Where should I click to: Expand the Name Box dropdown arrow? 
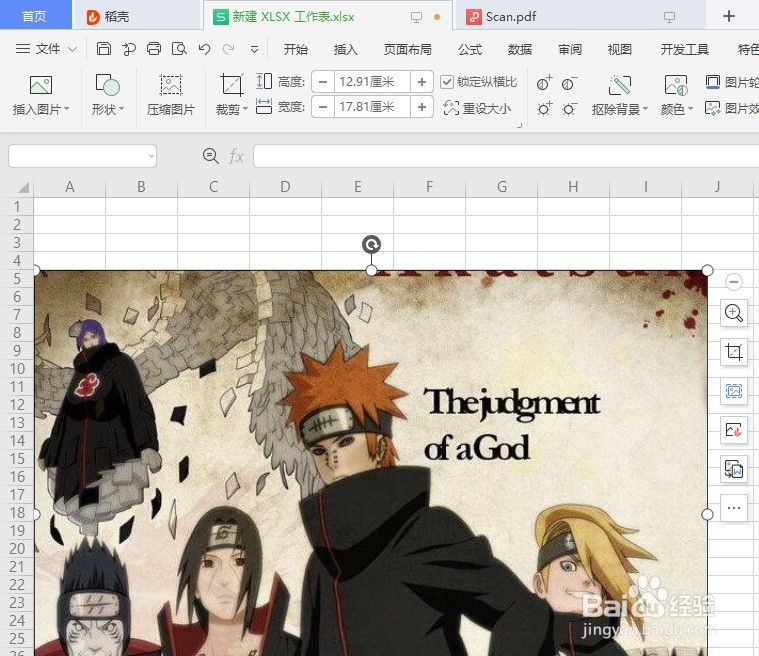click(x=152, y=156)
